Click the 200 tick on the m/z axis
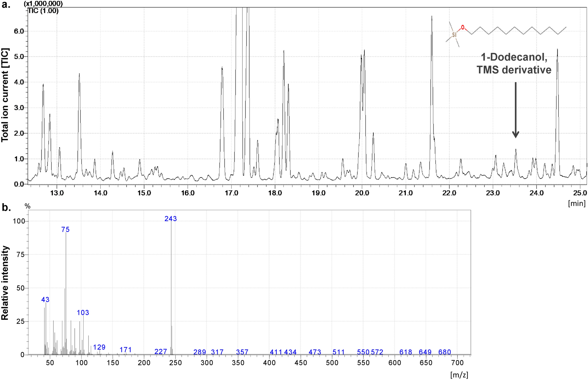 click(144, 363)
